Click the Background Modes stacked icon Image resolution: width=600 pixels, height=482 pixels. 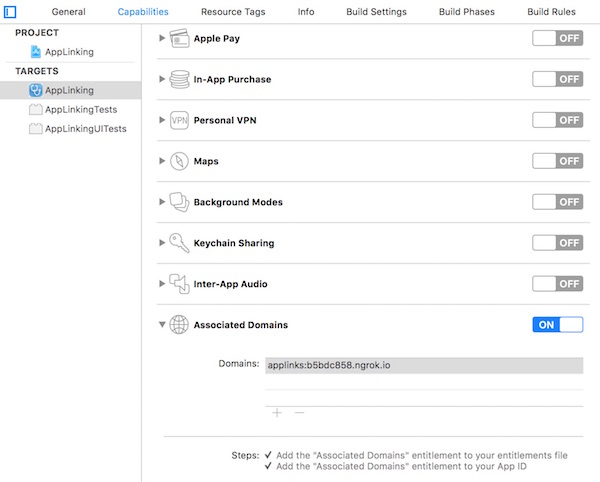point(179,202)
